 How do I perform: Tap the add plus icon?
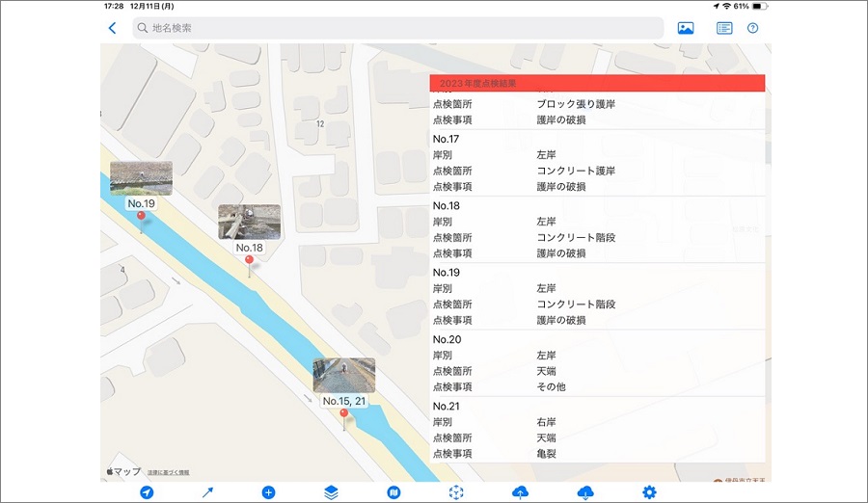pos(268,492)
